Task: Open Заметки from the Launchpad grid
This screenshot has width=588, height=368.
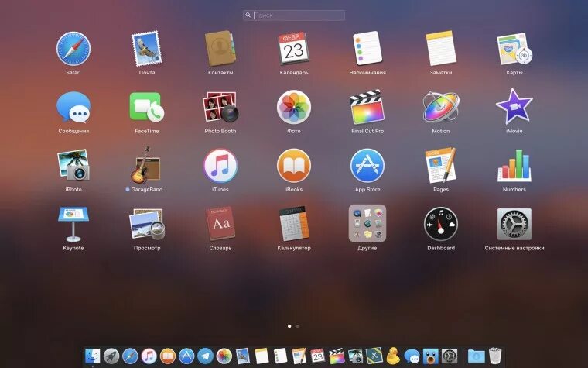Action: [x=441, y=49]
